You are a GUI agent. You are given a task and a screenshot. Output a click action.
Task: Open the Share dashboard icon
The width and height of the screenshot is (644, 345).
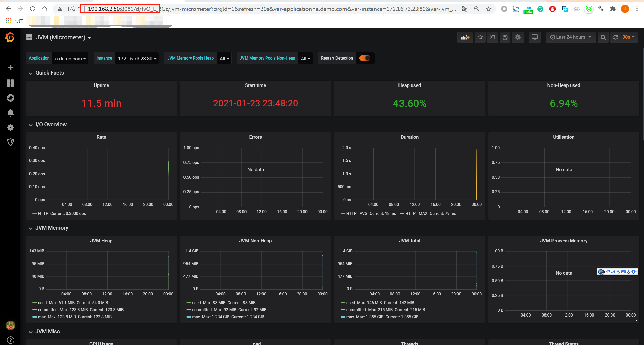point(493,37)
